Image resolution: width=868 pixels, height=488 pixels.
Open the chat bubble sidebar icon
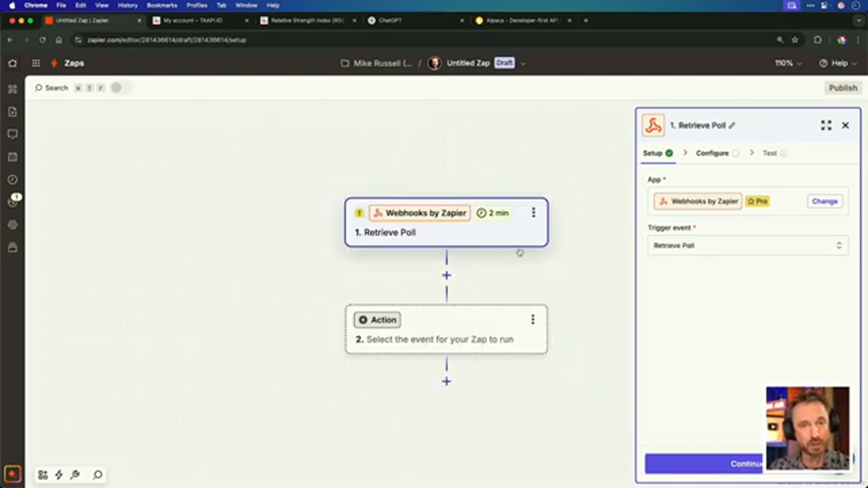(x=12, y=134)
